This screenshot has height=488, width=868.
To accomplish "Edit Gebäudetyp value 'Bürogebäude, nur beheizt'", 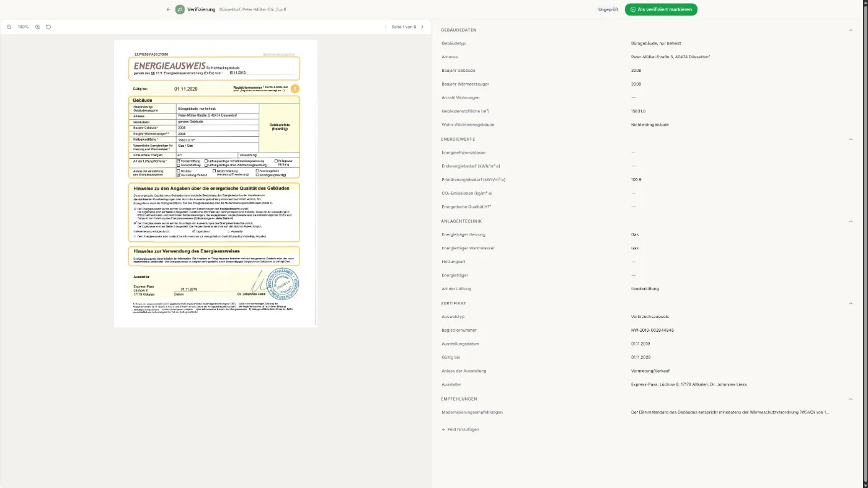I will [656, 43].
